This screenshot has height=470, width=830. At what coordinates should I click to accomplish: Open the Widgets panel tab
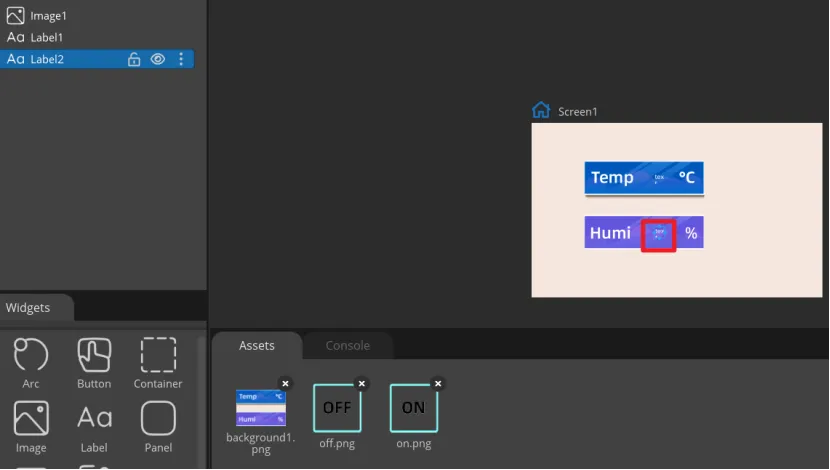pyautogui.click(x=28, y=308)
